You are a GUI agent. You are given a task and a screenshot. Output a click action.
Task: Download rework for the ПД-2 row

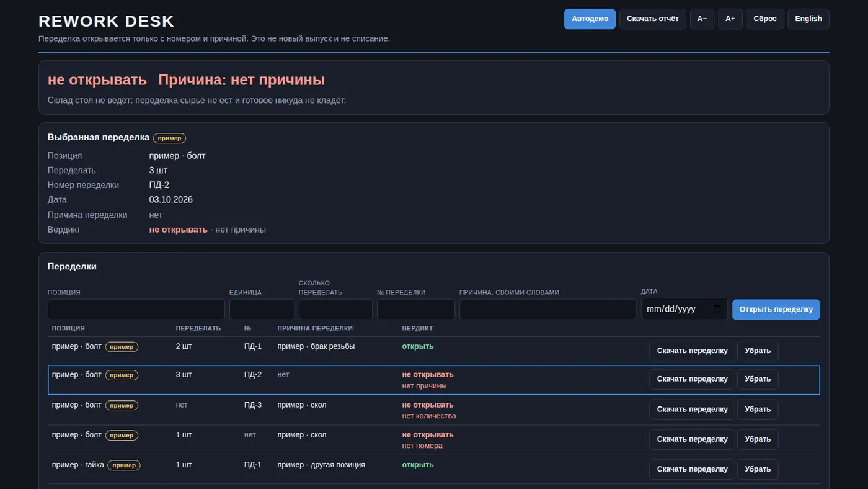tap(692, 379)
